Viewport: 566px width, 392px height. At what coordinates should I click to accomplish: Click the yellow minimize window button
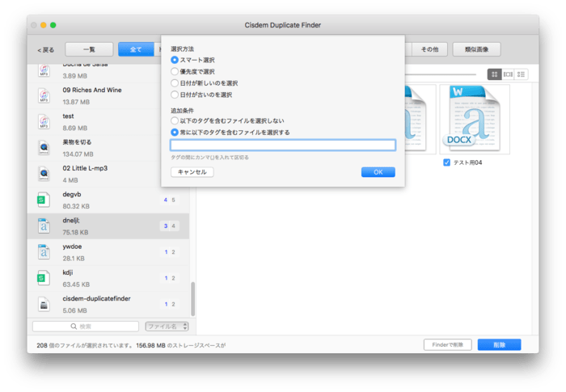44,25
